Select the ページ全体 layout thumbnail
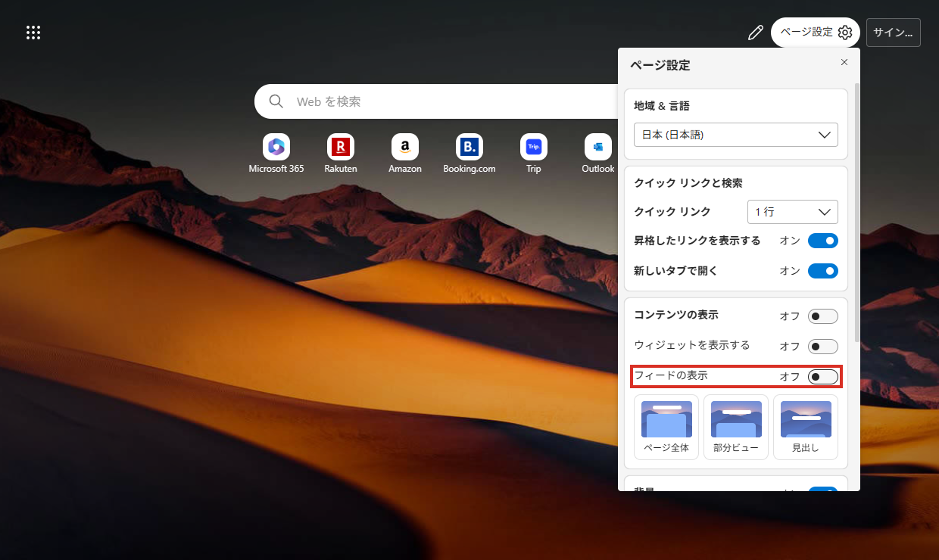This screenshot has height=560, width=939. point(666,427)
